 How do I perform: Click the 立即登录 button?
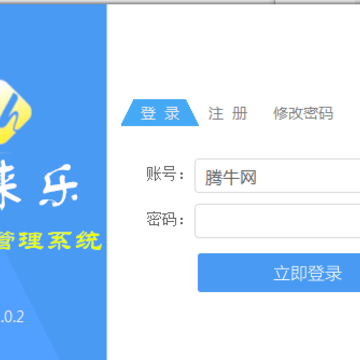click(279, 273)
